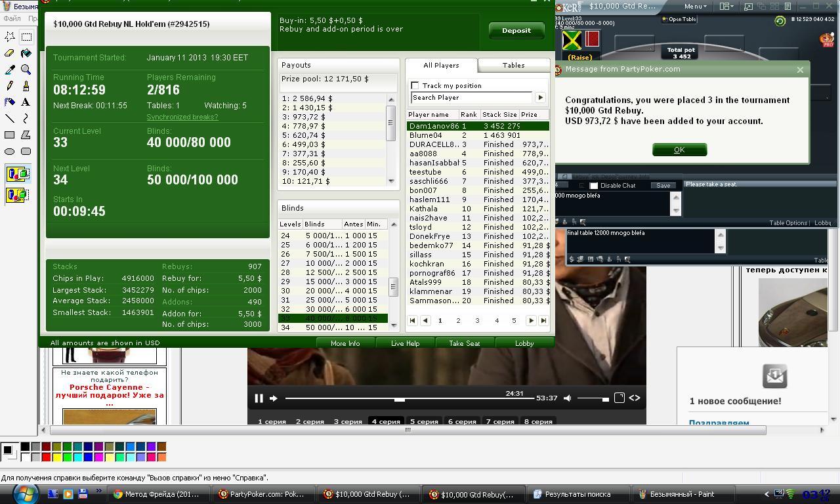This screenshot has height=504, width=840.
Task: Choose transparent selection mode option
Action: 18,195
